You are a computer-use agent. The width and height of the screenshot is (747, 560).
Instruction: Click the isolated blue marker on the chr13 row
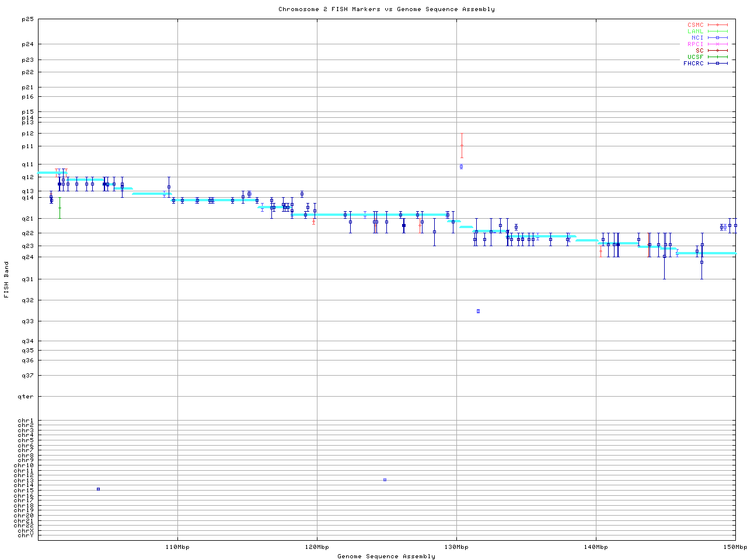[x=385, y=480]
